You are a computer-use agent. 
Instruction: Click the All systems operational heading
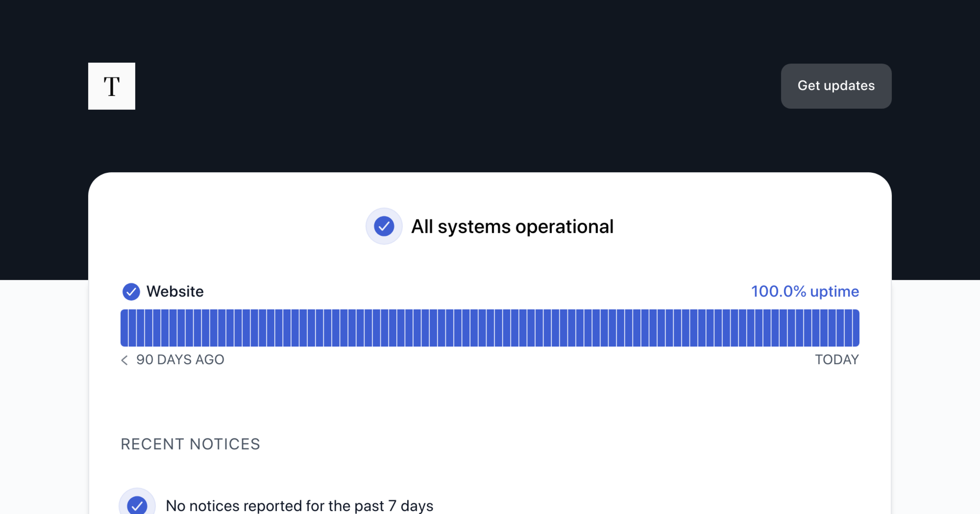tap(512, 227)
